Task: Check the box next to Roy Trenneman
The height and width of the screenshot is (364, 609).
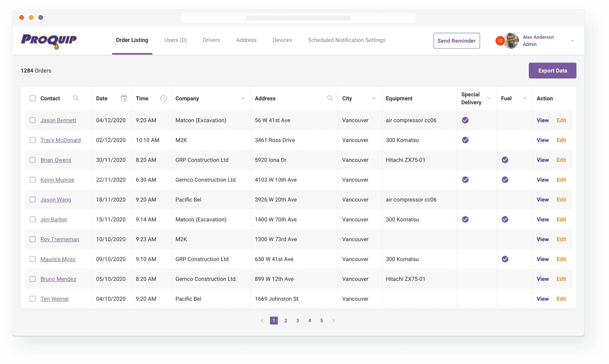Action: (x=33, y=239)
